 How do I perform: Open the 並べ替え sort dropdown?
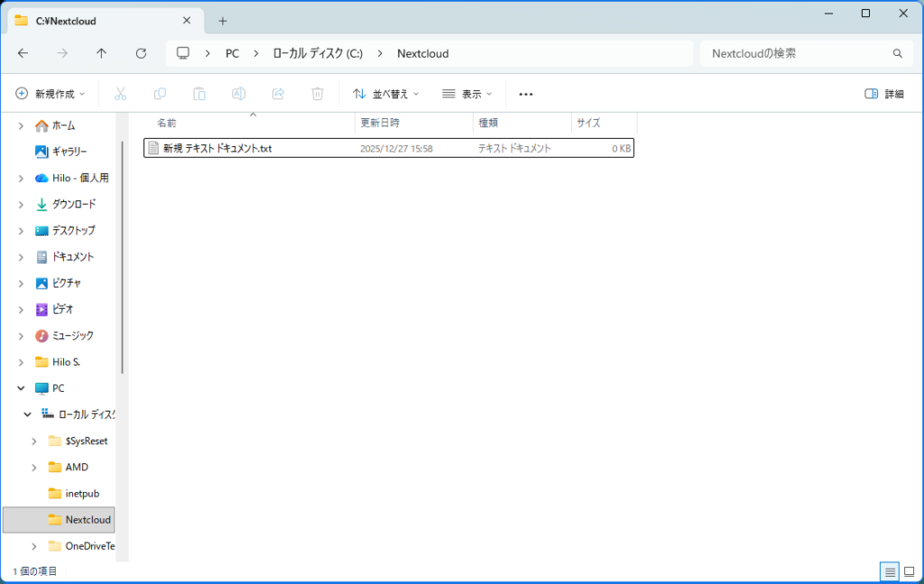point(385,94)
